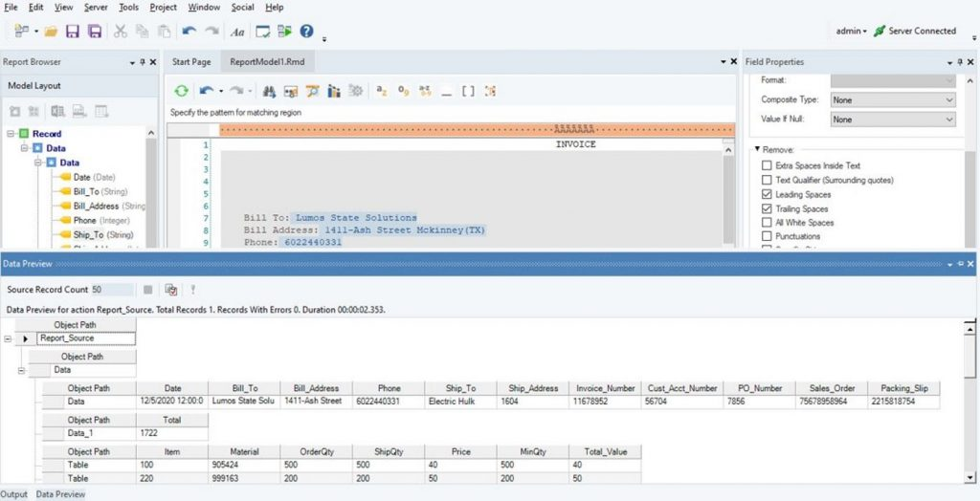Switch to the Output tab at bottom

(14, 494)
